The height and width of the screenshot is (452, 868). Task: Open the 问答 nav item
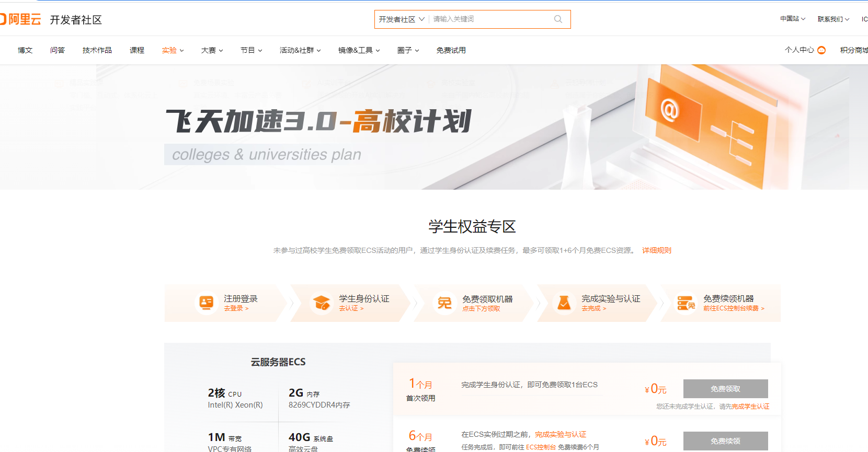tap(58, 50)
